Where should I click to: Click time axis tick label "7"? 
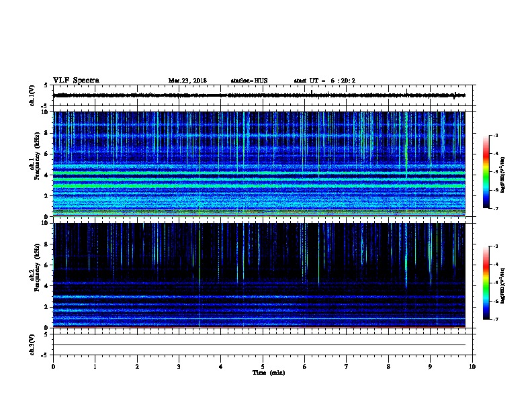pos(347,366)
